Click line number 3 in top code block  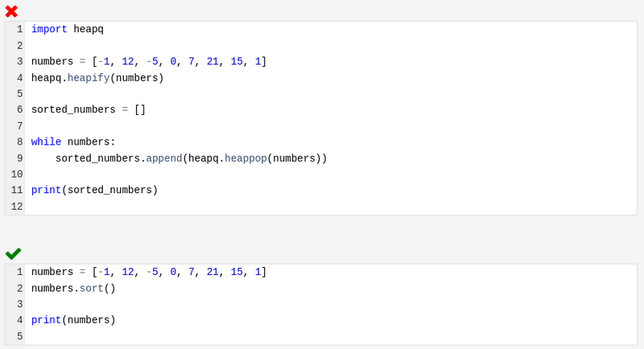(x=19, y=61)
